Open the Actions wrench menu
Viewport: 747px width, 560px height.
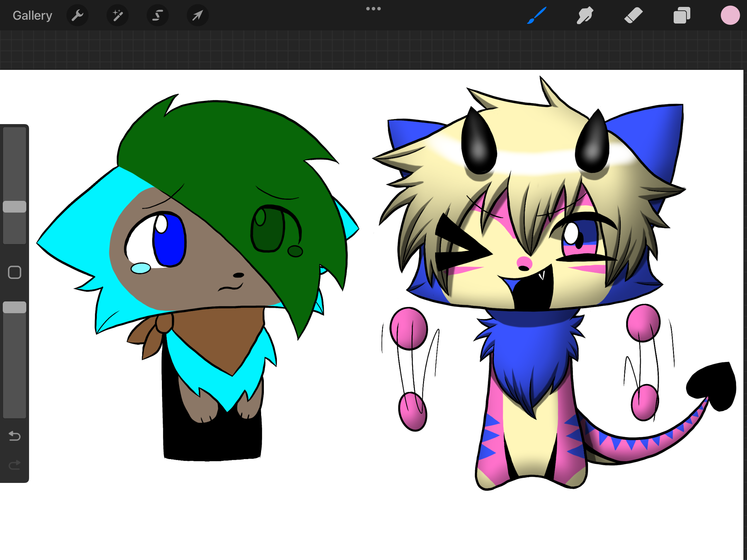click(x=77, y=16)
